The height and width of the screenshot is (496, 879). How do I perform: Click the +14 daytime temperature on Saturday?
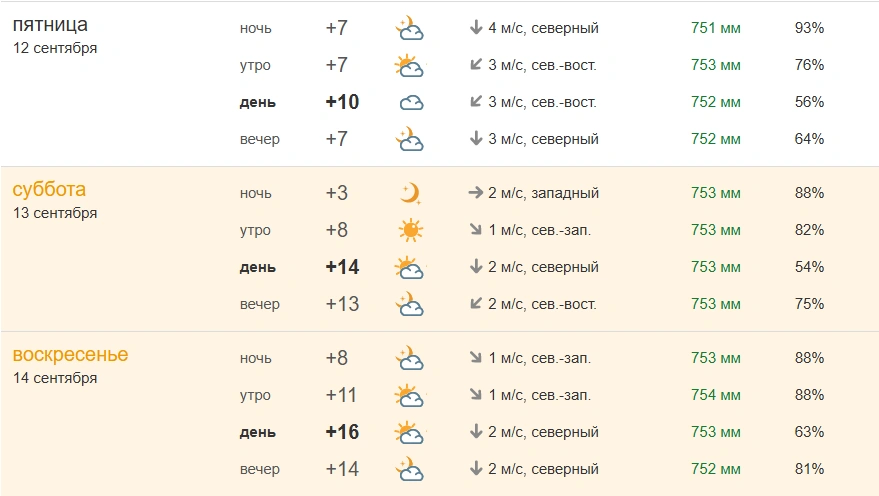342,267
